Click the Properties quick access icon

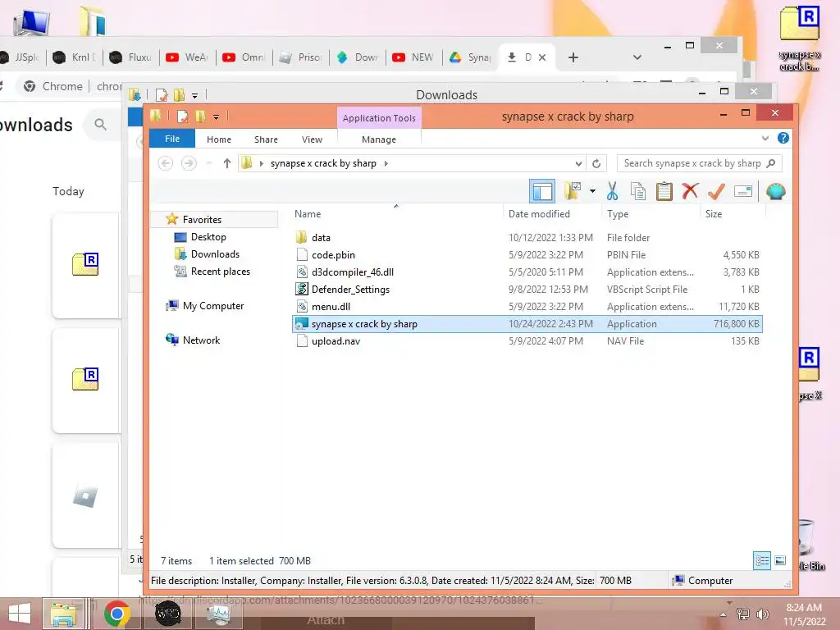coord(182,116)
